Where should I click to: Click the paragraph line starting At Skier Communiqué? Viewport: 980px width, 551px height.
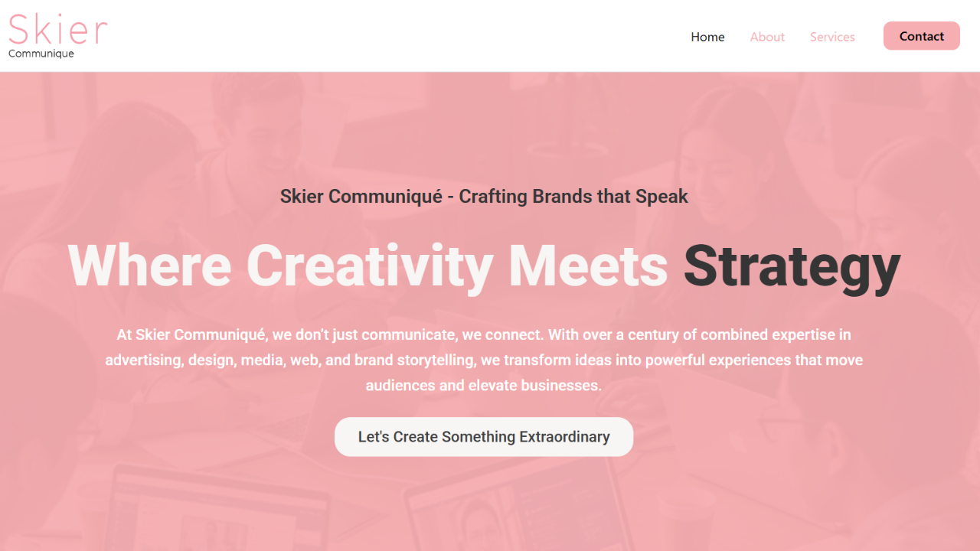point(484,334)
